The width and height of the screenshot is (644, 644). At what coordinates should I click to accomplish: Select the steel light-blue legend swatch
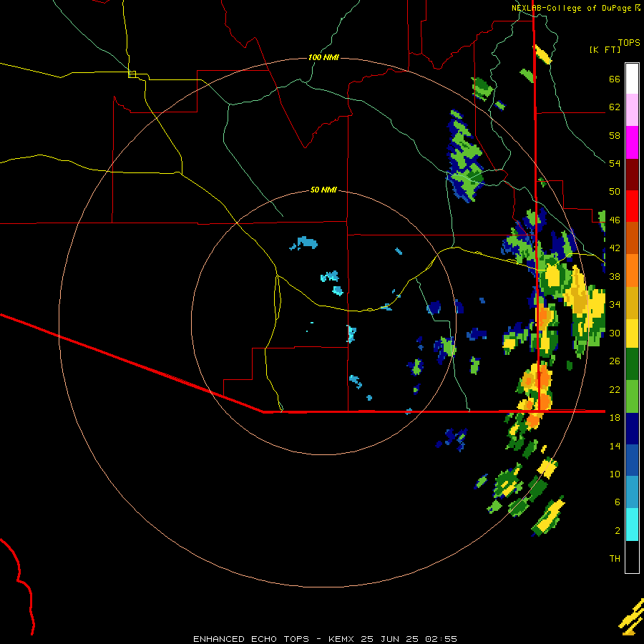pyautogui.click(x=632, y=492)
